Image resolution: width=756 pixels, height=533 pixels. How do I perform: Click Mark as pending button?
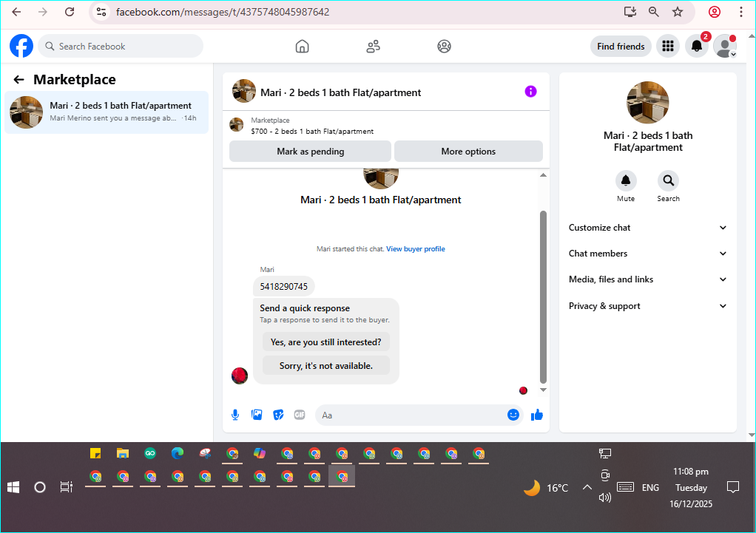[x=310, y=152]
